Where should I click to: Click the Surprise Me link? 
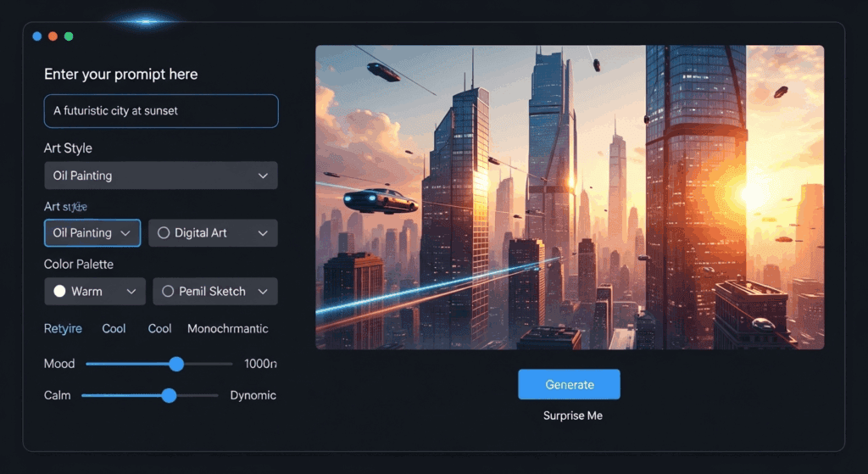(573, 415)
